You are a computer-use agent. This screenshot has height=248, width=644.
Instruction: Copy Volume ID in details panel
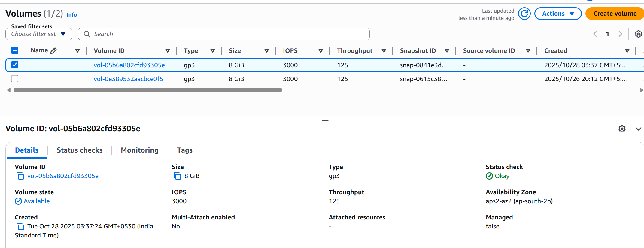click(20, 176)
